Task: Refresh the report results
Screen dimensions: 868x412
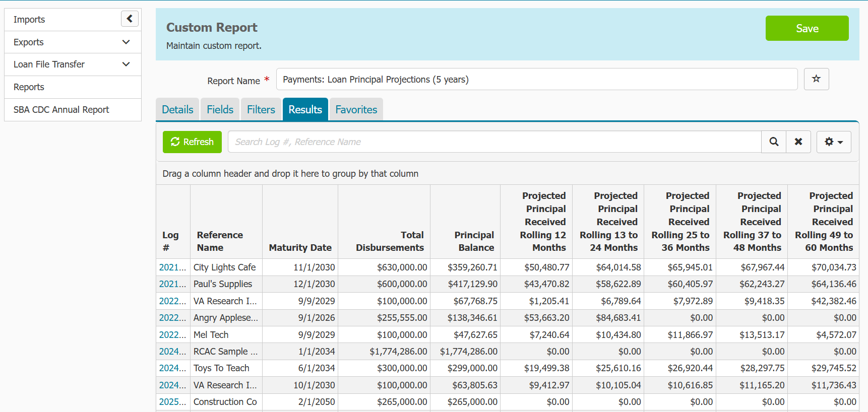Action: tap(192, 142)
